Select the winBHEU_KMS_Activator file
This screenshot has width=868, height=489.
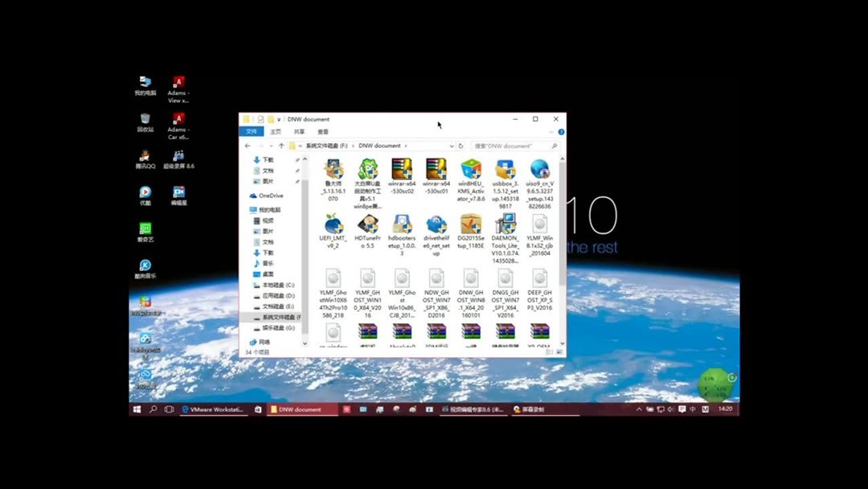point(470,180)
